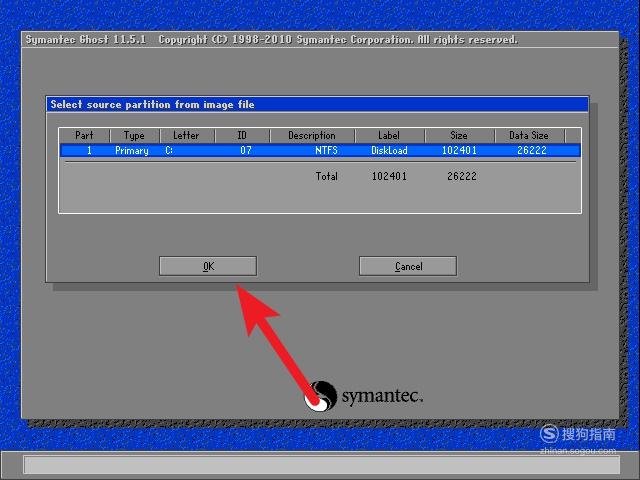
Task: Select the Type column header
Action: point(134,136)
